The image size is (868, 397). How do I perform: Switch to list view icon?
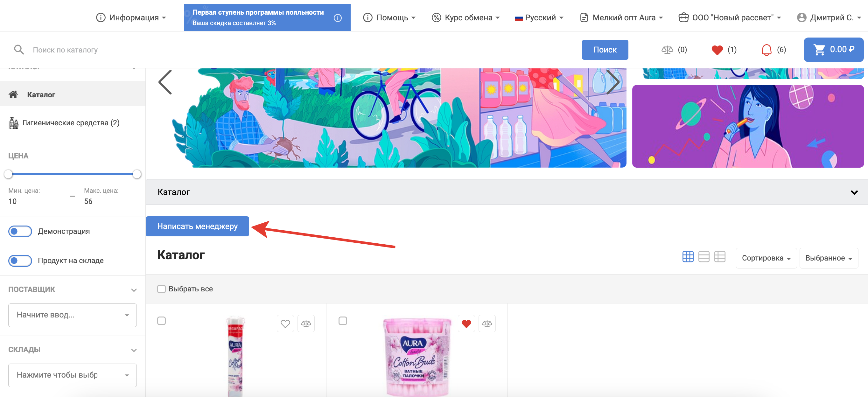tap(703, 257)
